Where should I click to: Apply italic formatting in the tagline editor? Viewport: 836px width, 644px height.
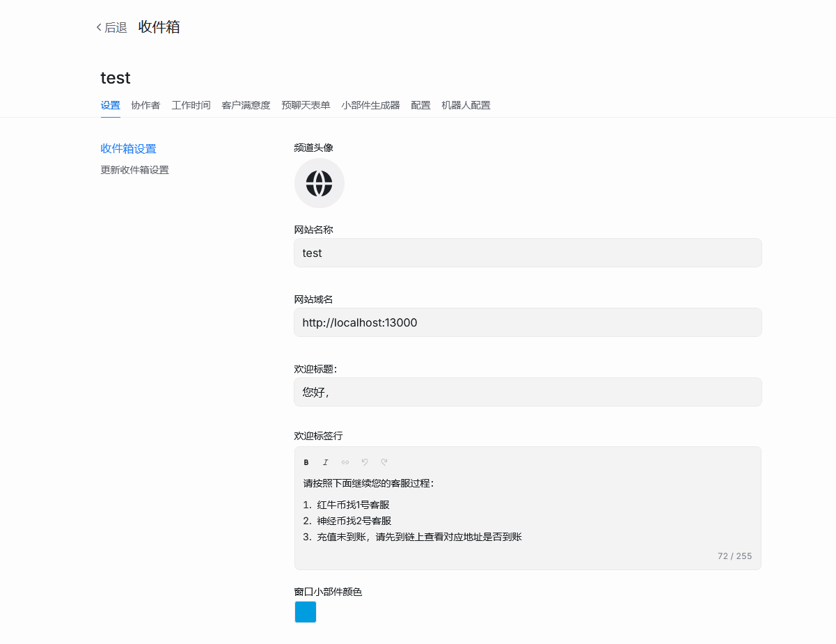(325, 462)
